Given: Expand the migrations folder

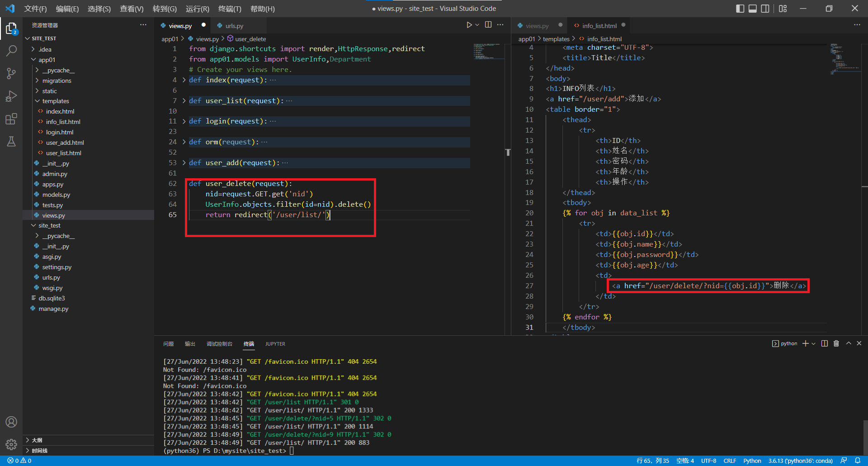Looking at the screenshot, I should (x=57, y=81).
